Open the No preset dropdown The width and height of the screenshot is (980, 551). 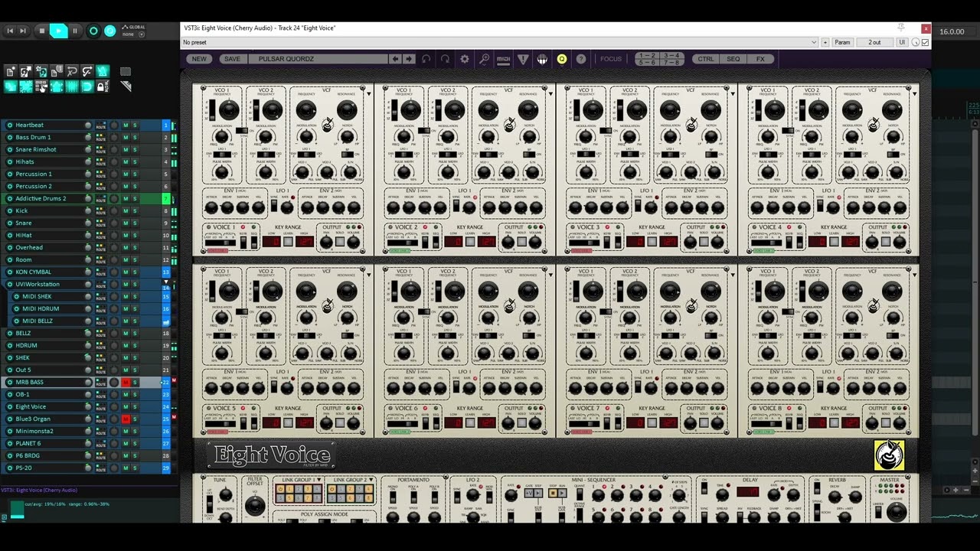tap(500, 42)
